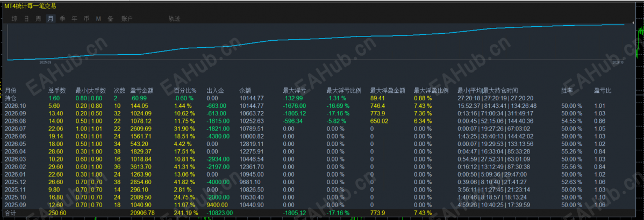Open the 轨迹 track tab
The image size is (644, 220).
(x=175, y=18)
